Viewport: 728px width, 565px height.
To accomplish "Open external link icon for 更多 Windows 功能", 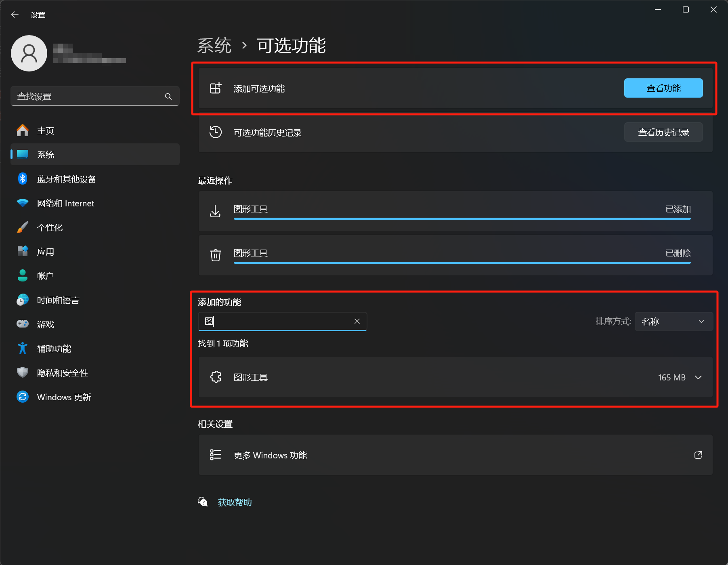I will [x=698, y=455].
